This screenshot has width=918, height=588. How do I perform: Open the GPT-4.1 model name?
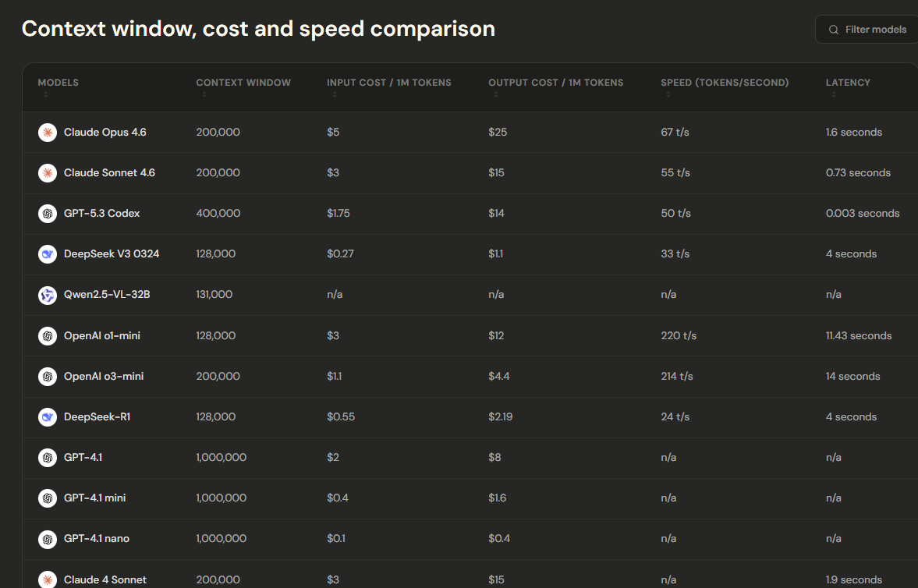pos(83,458)
